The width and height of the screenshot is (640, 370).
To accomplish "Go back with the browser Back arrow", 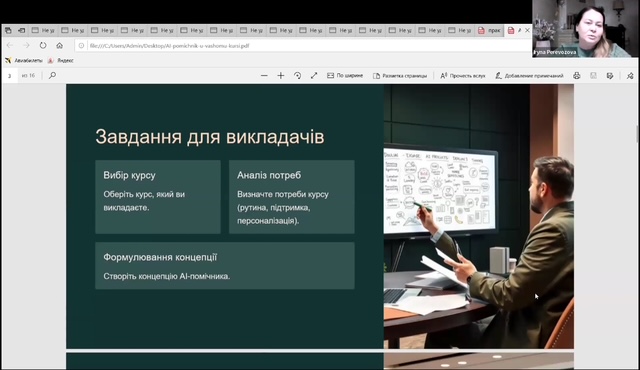I will point(10,45).
